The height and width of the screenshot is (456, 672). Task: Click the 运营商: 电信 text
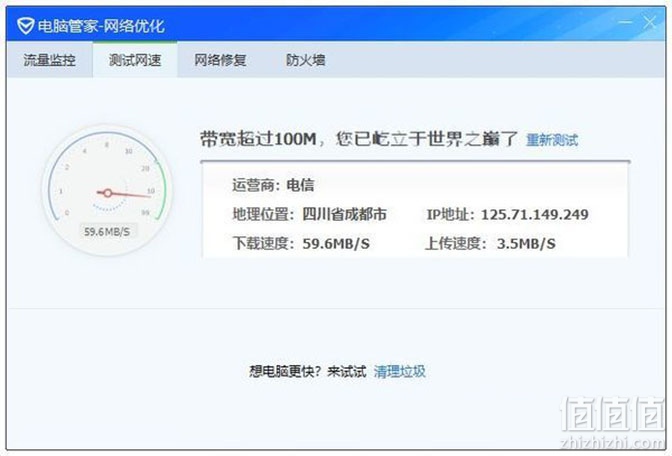[x=273, y=185]
